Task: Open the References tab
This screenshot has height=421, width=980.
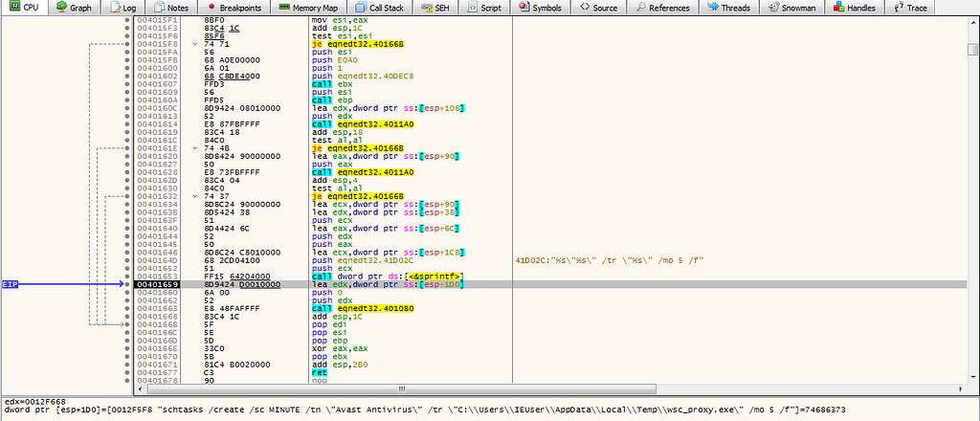Action: coord(662,8)
